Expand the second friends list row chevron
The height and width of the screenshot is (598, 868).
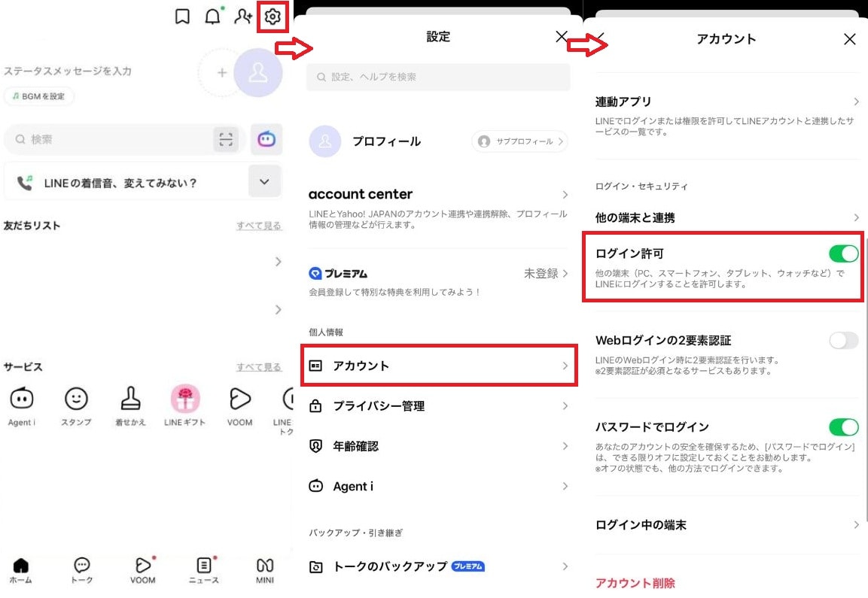pos(278,310)
